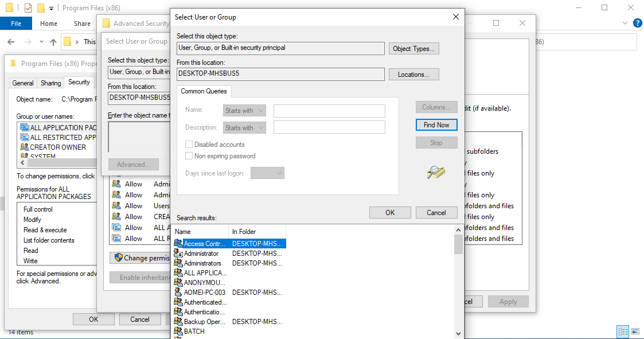Click Apply in Advanced Security window

pyautogui.click(x=508, y=302)
